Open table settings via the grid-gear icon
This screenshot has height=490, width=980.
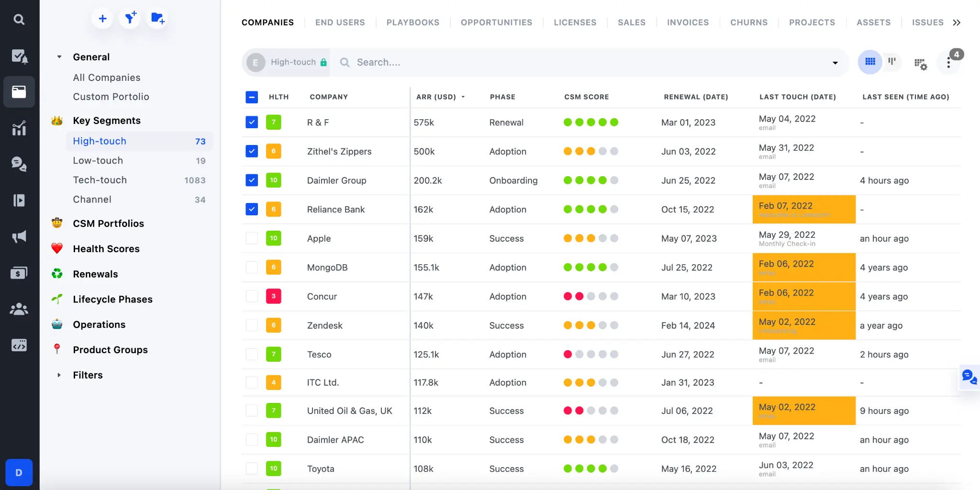coord(920,63)
